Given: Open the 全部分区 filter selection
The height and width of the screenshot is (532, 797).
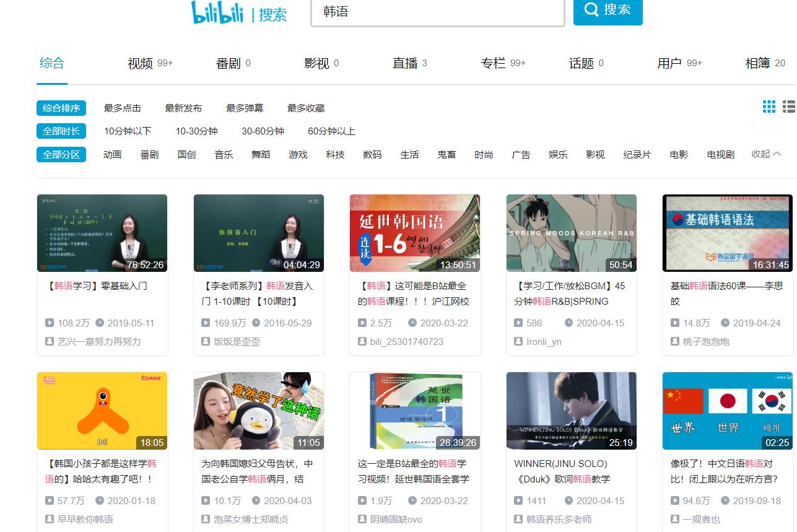Looking at the screenshot, I should coord(61,155).
